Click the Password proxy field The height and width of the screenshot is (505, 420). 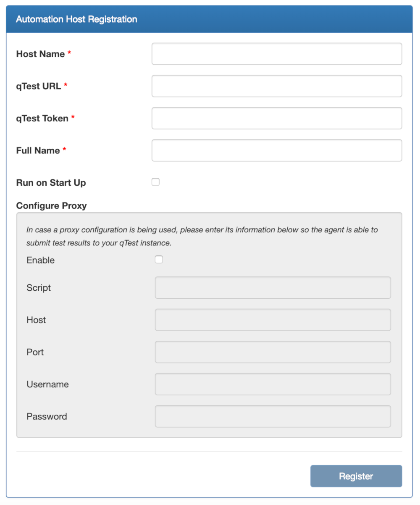pyautogui.click(x=273, y=416)
